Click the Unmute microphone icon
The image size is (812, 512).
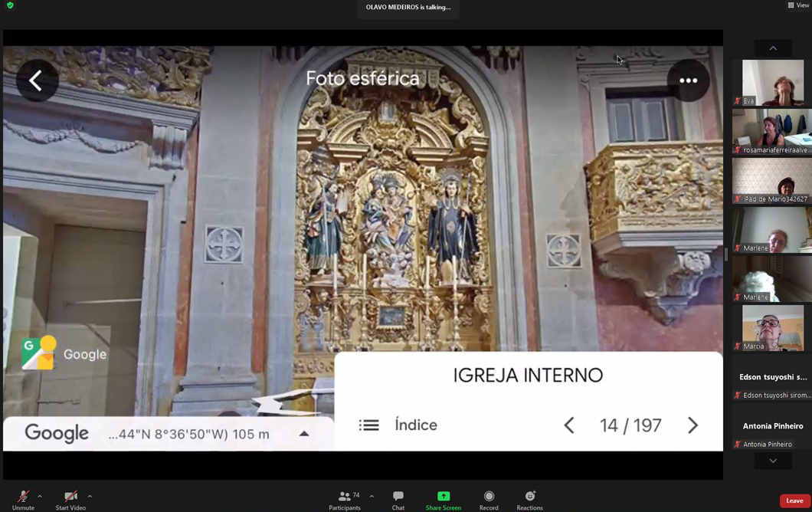pos(23,497)
